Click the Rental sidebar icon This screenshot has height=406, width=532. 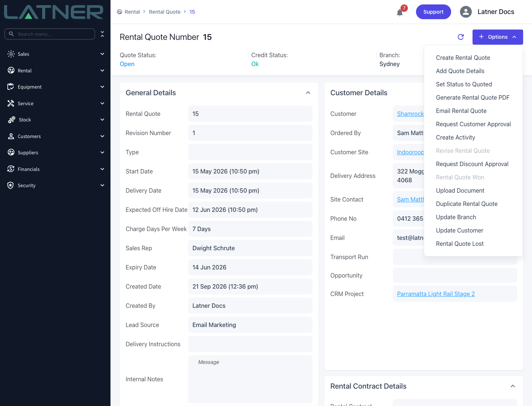pos(11,70)
